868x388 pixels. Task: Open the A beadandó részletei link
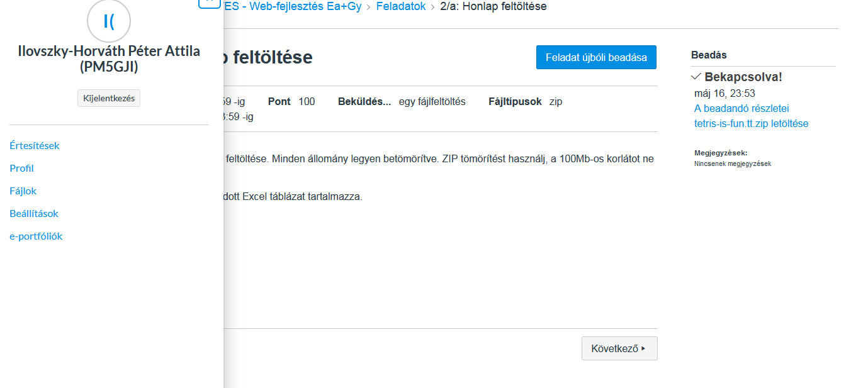click(741, 108)
